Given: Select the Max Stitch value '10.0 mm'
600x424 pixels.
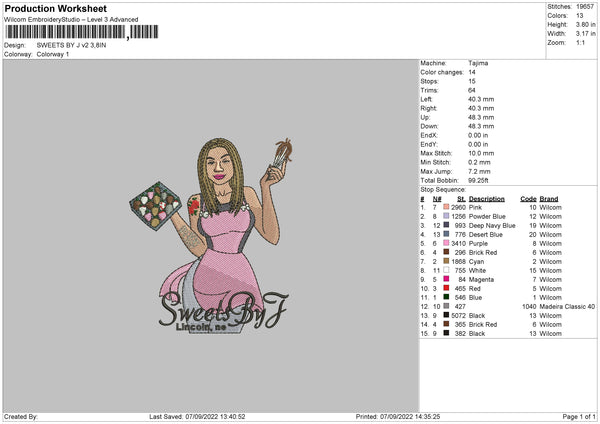Looking at the screenshot, I should 481,153.
